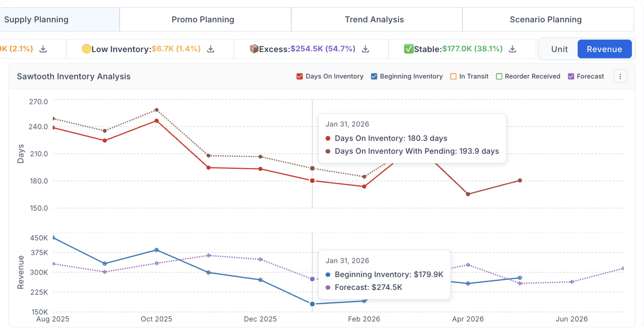644x332 pixels.
Task: Click the green checkmark on Stable chip
Action: [x=409, y=49]
